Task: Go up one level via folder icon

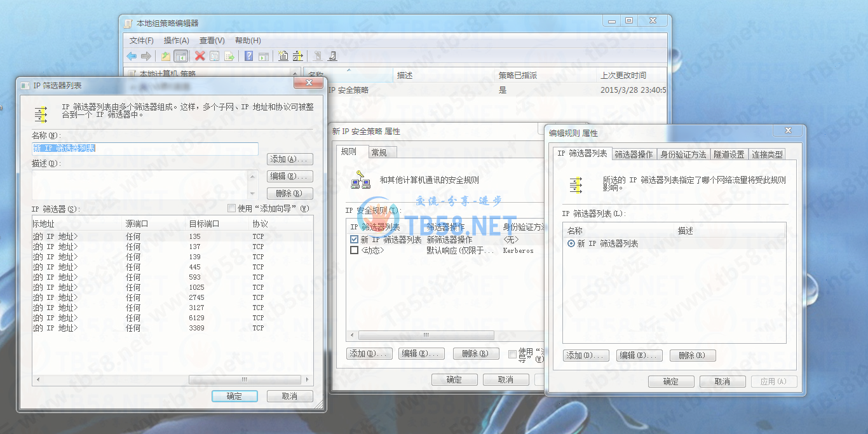Action: tap(165, 56)
